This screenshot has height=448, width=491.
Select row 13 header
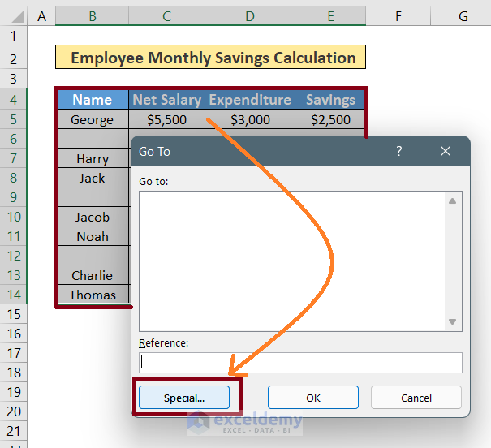13,275
